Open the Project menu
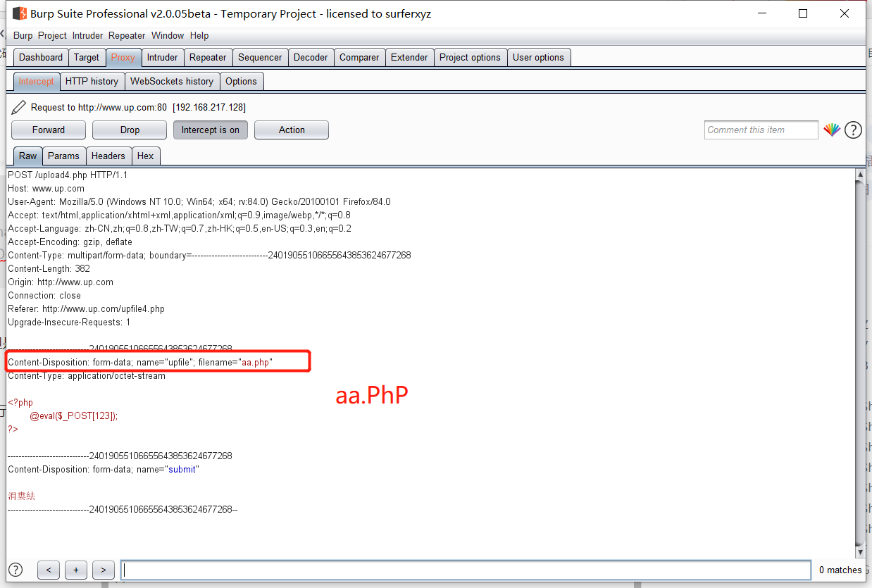Screen dimensions: 872x588 (x=52, y=35)
